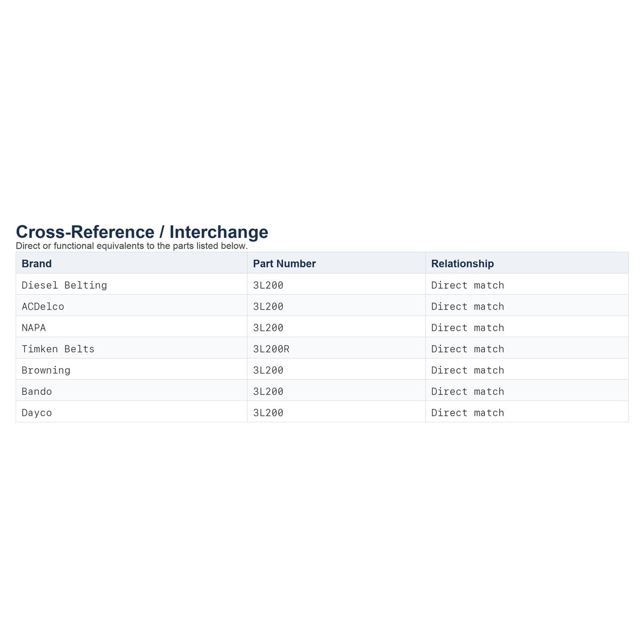644x644 pixels.
Task: Click the Dayco part number 3L200
Action: coord(268,413)
